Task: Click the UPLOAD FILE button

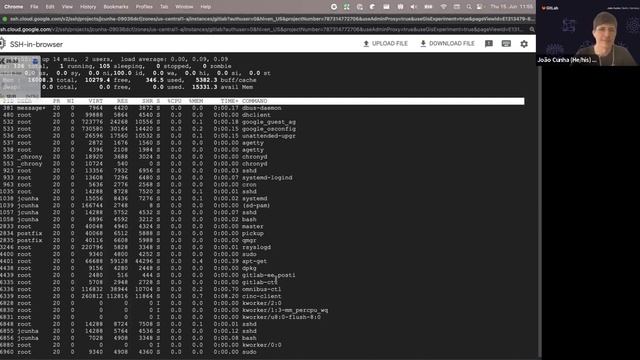Action: (x=386, y=43)
